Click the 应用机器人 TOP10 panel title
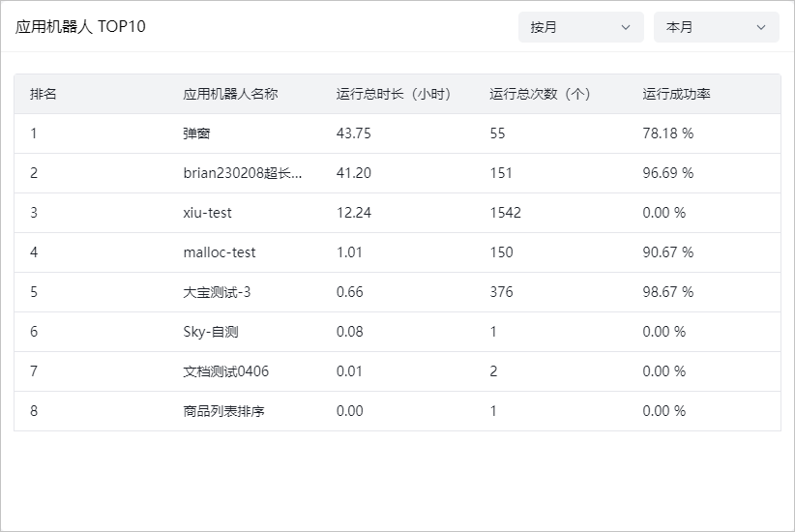The height and width of the screenshot is (532, 795). [81, 27]
